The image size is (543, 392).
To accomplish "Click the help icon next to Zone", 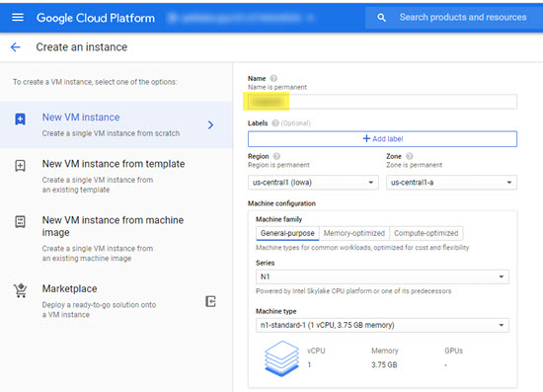I will point(410,156).
